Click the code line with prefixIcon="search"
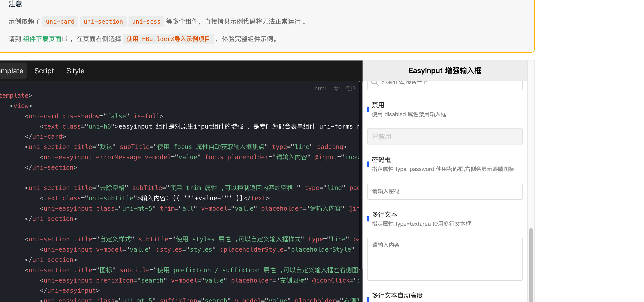Viewport: 644px width, 302px height. 199,280
